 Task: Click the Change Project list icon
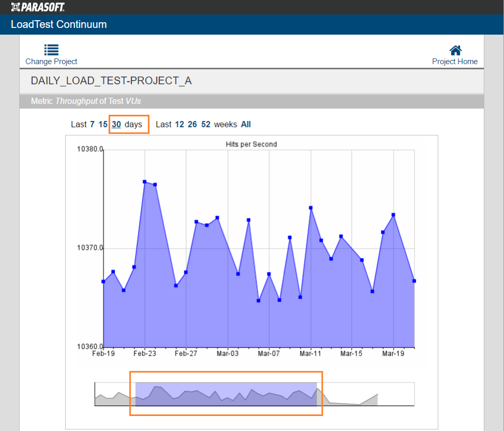click(51, 50)
